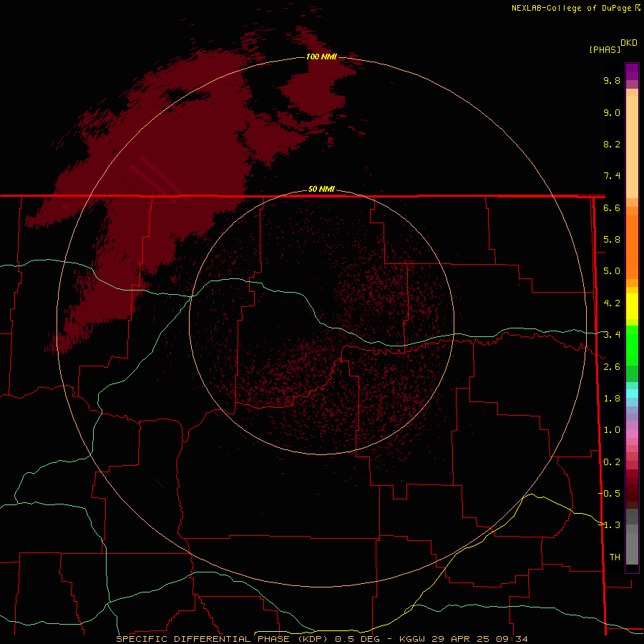Click the 1.8 scale value
Screen dimensions: 644x644
(612, 399)
